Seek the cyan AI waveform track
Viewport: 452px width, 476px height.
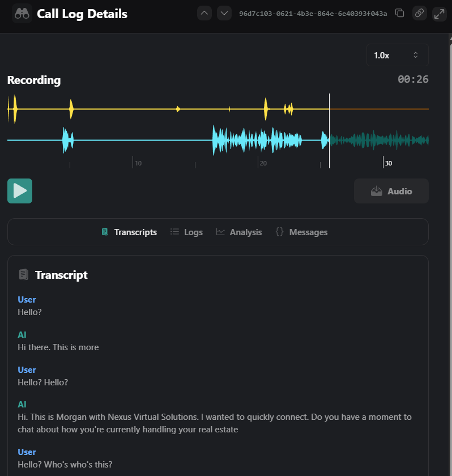click(218, 141)
